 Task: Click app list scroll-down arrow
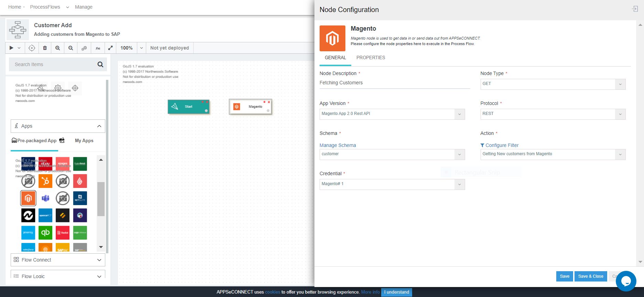[x=101, y=247]
